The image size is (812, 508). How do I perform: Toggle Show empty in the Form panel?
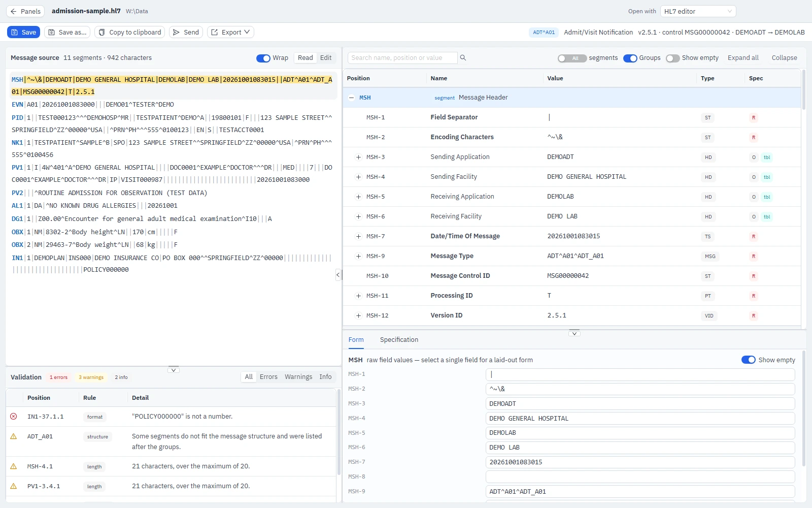tap(749, 360)
